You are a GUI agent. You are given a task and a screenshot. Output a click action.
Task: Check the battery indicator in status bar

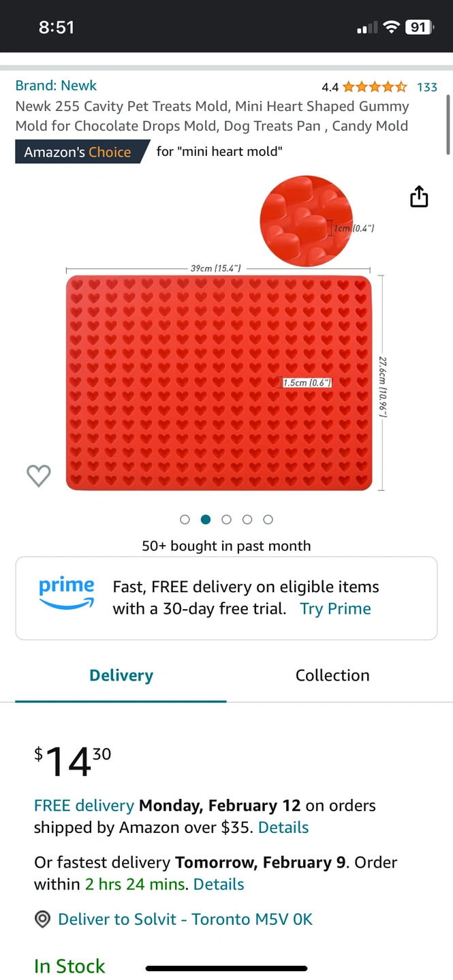pos(420,27)
